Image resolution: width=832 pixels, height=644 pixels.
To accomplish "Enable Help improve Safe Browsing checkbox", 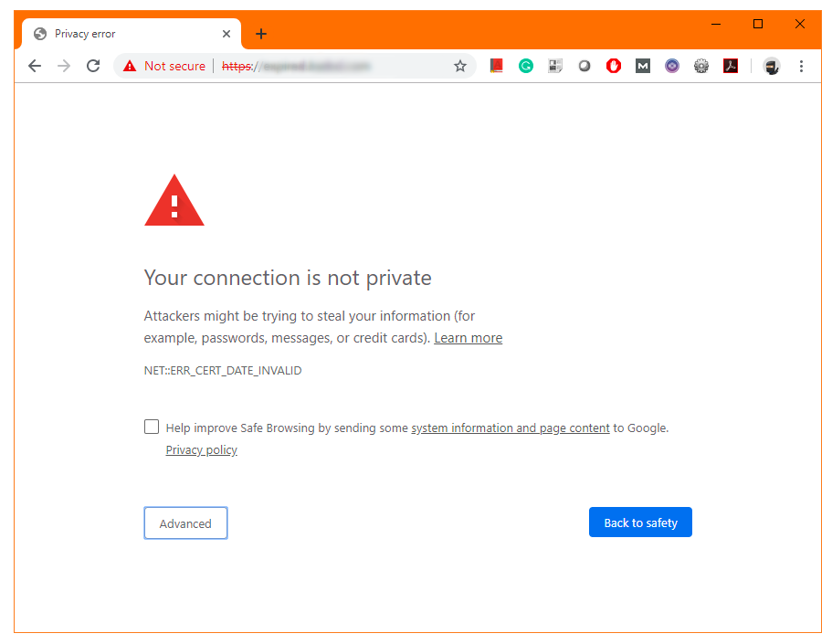I will tap(152, 427).
